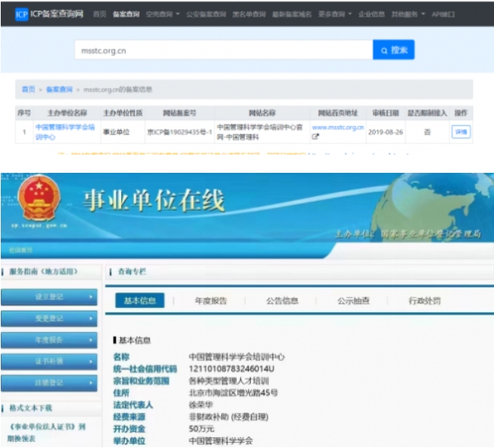
Task: Open the www.msstc.org.cn website link
Action: pyautogui.click(x=338, y=127)
